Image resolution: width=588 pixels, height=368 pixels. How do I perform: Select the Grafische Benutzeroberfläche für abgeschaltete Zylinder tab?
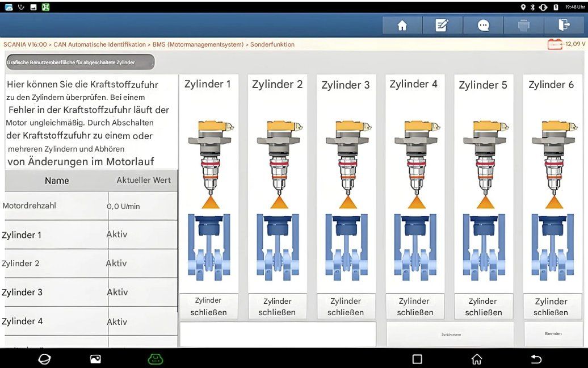point(79,62)
